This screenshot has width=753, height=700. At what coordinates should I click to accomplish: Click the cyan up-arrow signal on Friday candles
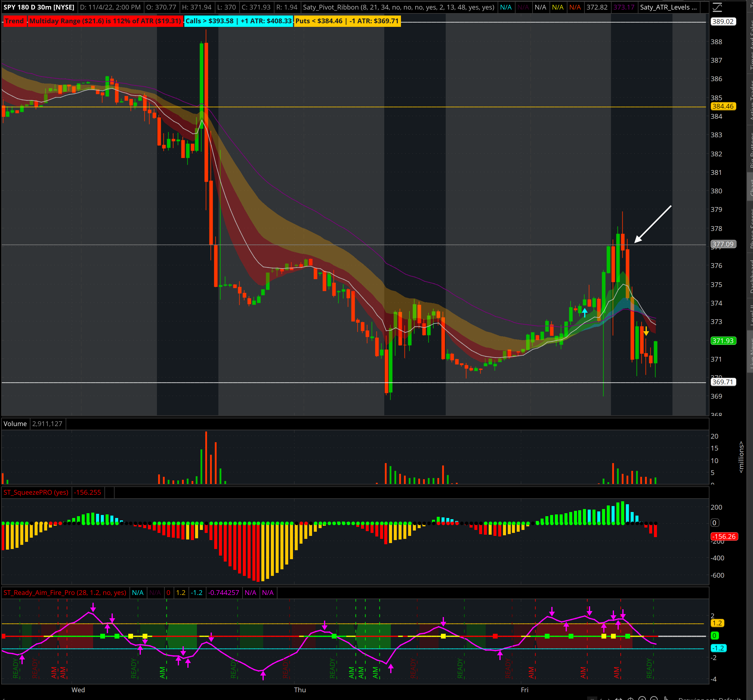click(585, 312)
